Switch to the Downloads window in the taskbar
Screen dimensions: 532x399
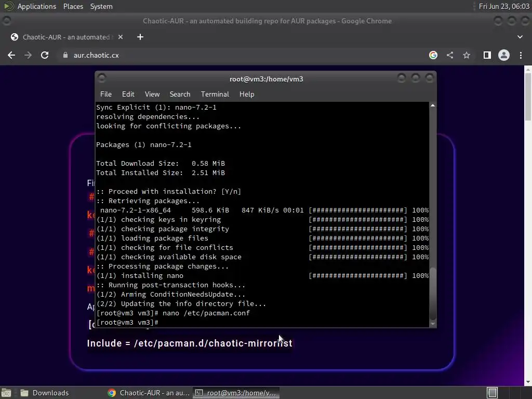[x=44, y=393]
